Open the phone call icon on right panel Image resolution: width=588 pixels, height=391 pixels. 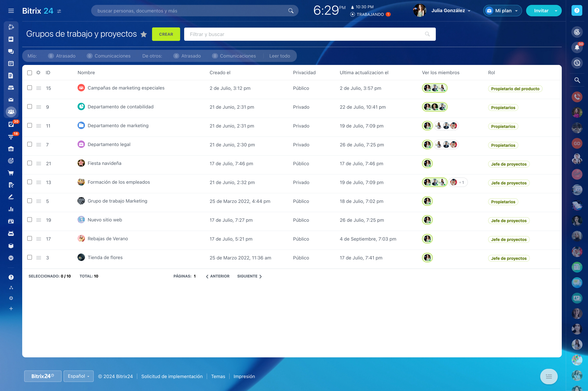(x=577, y=97)
